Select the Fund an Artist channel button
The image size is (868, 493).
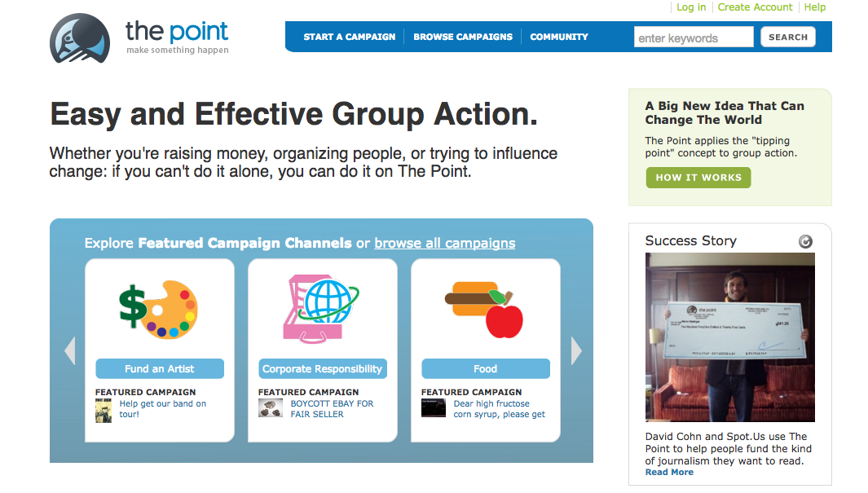pyautogui.click(x=160, y=368)
